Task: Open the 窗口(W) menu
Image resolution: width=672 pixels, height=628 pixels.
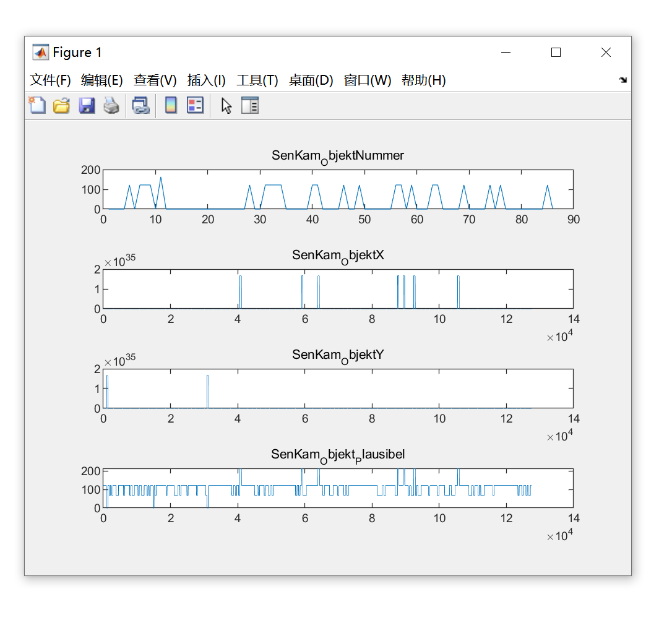Action: (368, 80)
